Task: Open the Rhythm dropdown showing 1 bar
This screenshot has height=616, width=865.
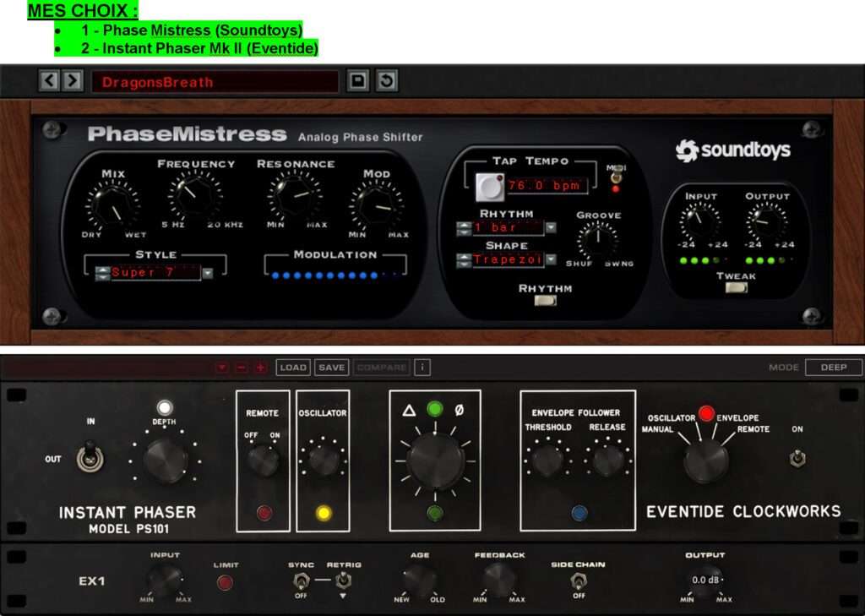Action: [x=551, y=227]
